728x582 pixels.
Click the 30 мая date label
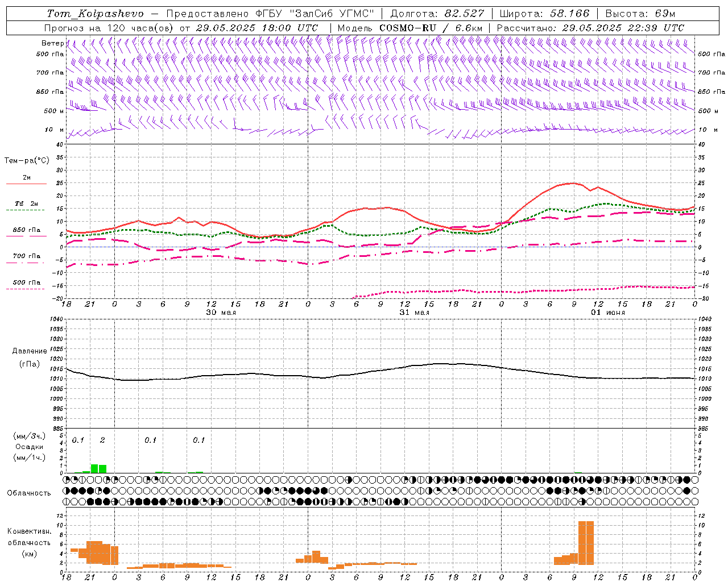coord(221,313)
